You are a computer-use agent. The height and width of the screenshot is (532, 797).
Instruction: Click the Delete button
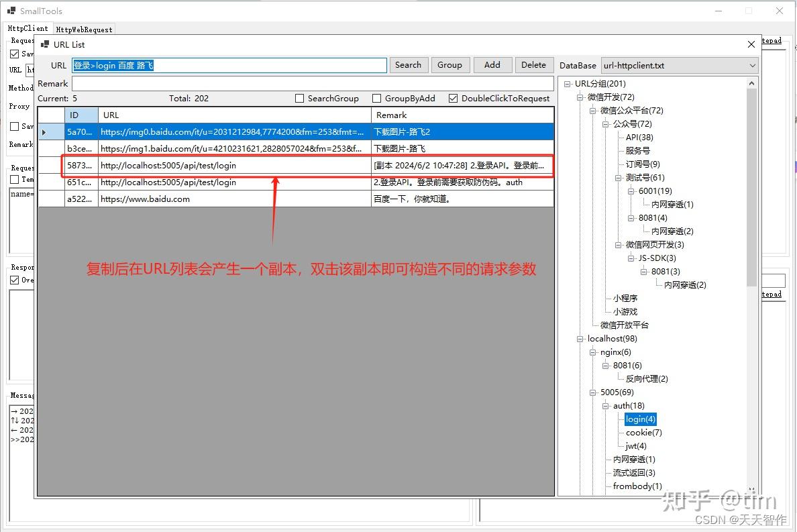[x=534, y=65]
